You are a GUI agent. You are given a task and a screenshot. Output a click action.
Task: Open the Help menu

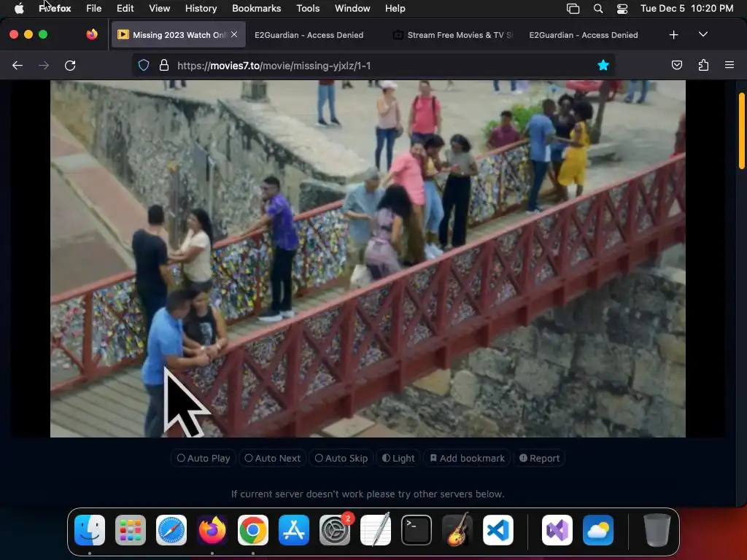tap(395, 9)
